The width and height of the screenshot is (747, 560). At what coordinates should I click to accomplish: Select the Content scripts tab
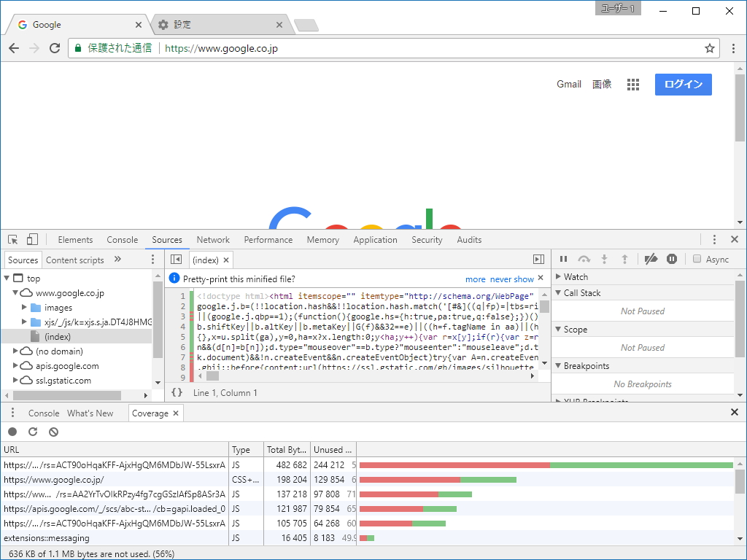point(75,260)
